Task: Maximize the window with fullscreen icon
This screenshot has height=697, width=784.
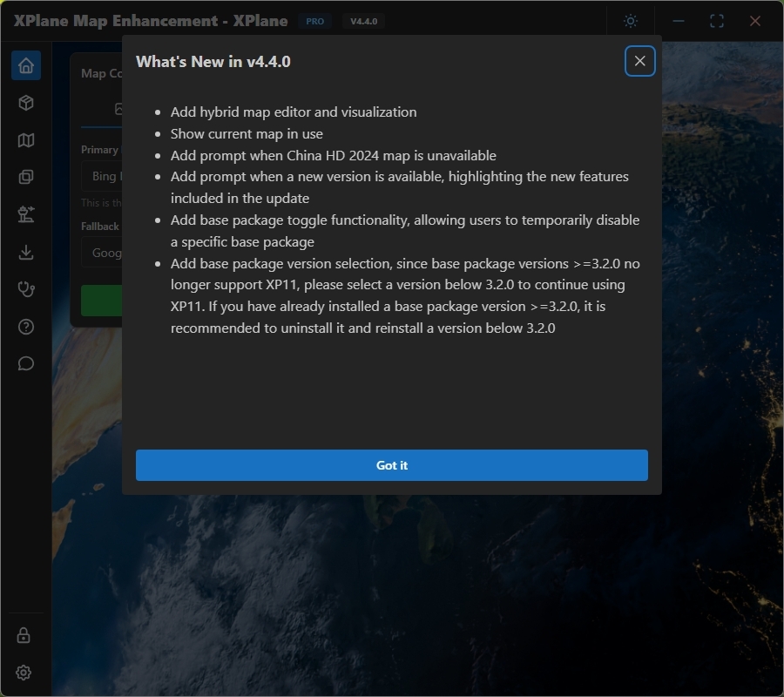Action: [717, 21]
